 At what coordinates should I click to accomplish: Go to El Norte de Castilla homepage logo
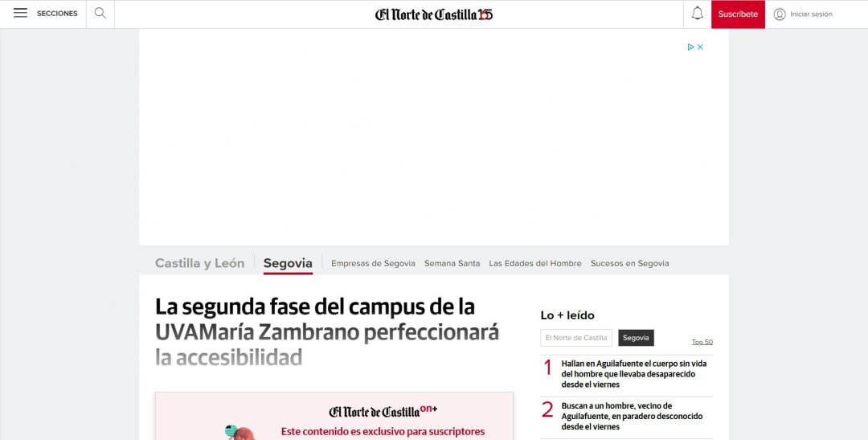434,14
